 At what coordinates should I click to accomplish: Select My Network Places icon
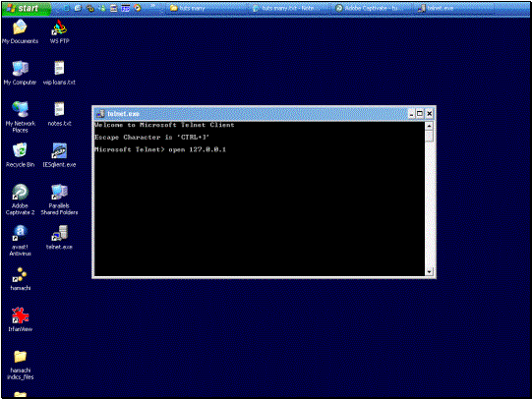click(x=20, y=117)
